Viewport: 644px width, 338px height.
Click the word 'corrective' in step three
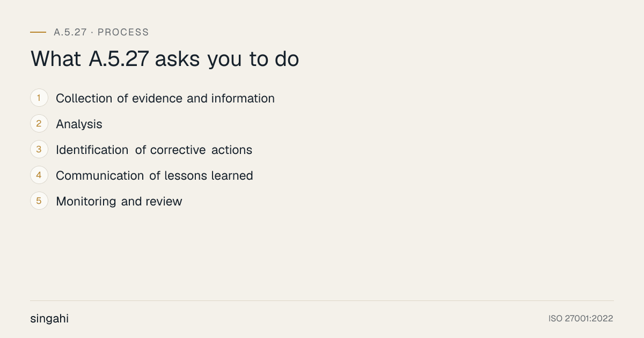pos(178,150)
